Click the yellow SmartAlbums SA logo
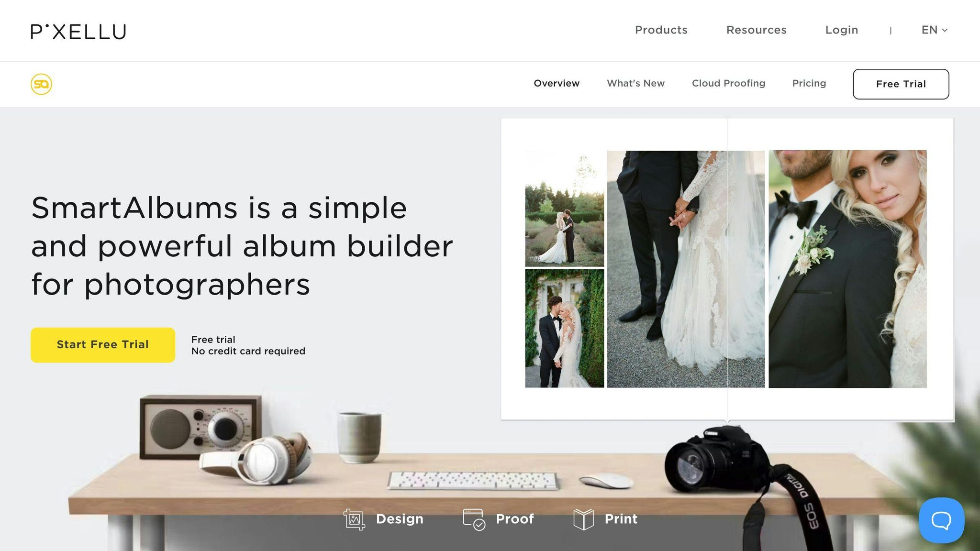This screenshot has width=980, height=551. pos(42,84)
